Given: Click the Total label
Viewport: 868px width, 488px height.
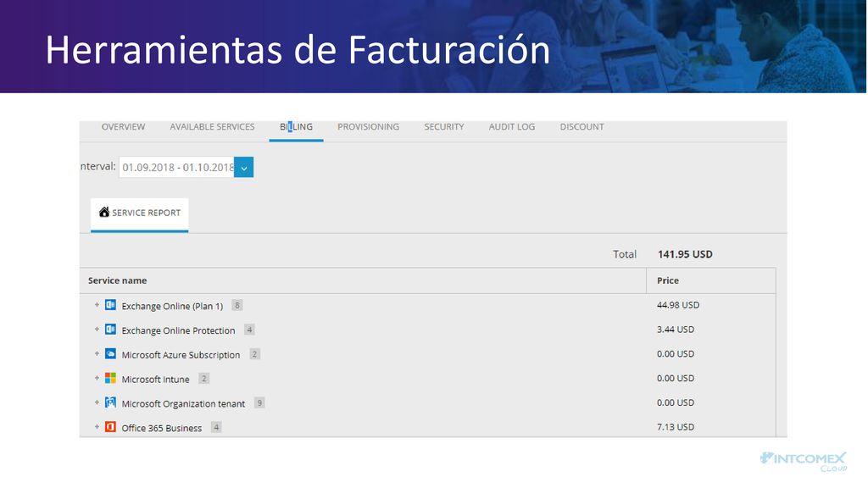Looking at the screenshot, I should point(625,254).
